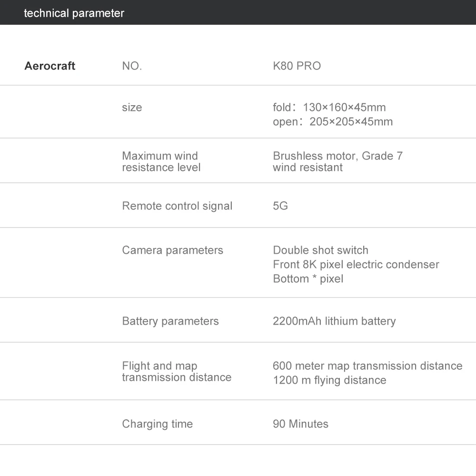The height and width of the screenshot is (476, 476).
Task: Select the fold 130×160×45mm dimension text
Action: (329, 107)
